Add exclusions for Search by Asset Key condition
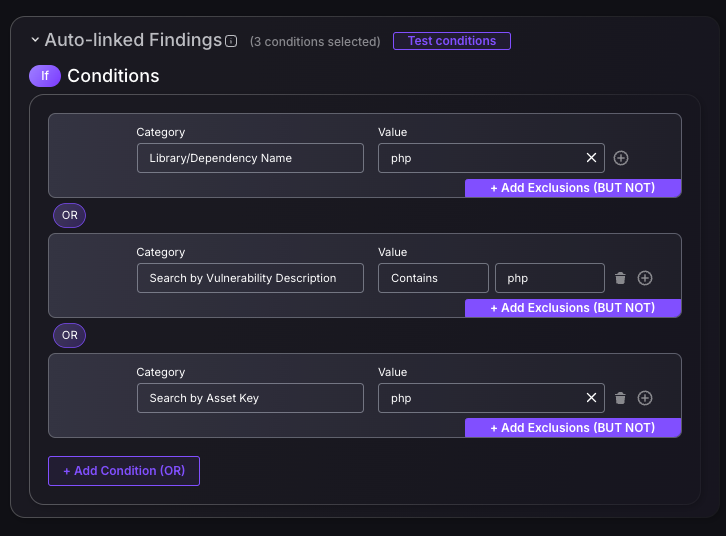The height and width of the screenshot is (536, 726). tap(573, 428)
